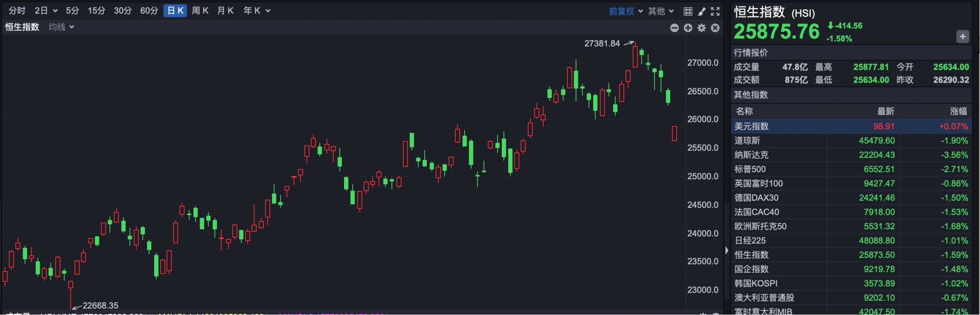This screenshot has width=980, height=315.
Task: Switch to the 分时 intraday tab
Action: point(17,11)
